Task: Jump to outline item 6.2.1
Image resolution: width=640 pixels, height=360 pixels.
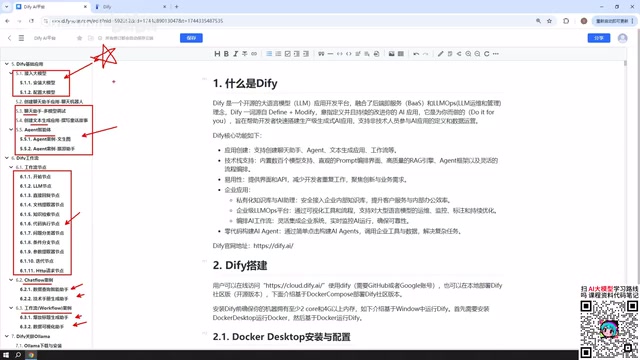Action: click(x=44, y=289)
